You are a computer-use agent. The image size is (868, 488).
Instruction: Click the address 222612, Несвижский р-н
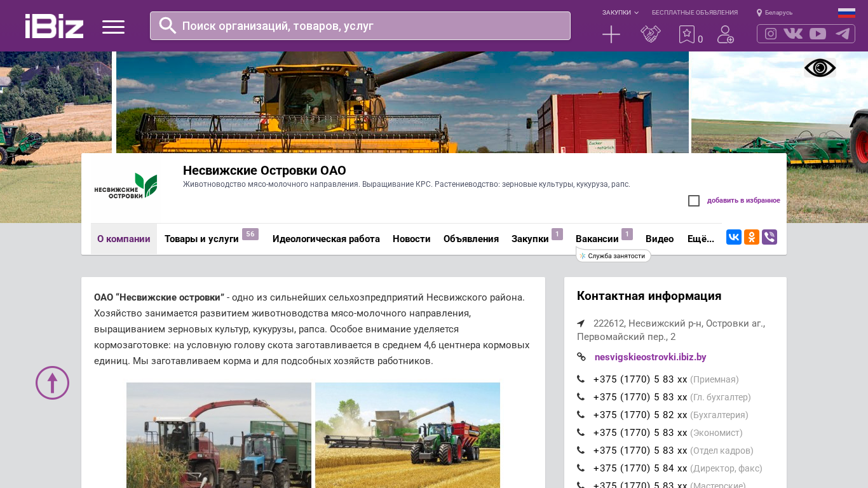pyautogui.click(x=671, y=330)
